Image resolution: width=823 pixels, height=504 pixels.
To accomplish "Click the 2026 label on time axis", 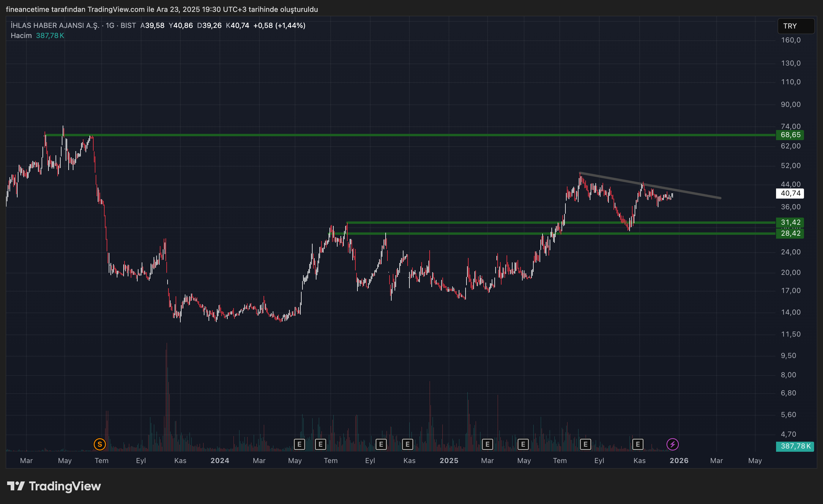I will (x=679, y=461).
